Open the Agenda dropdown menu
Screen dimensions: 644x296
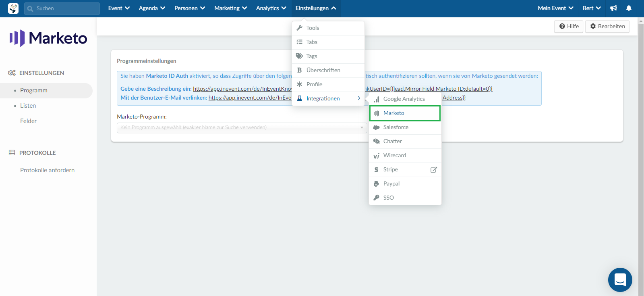click(x=152, y=8)
